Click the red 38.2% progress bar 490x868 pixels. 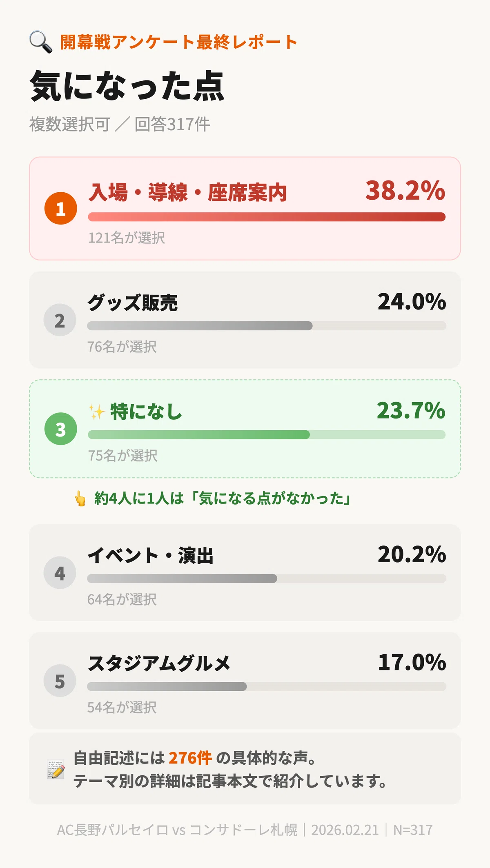267,217
